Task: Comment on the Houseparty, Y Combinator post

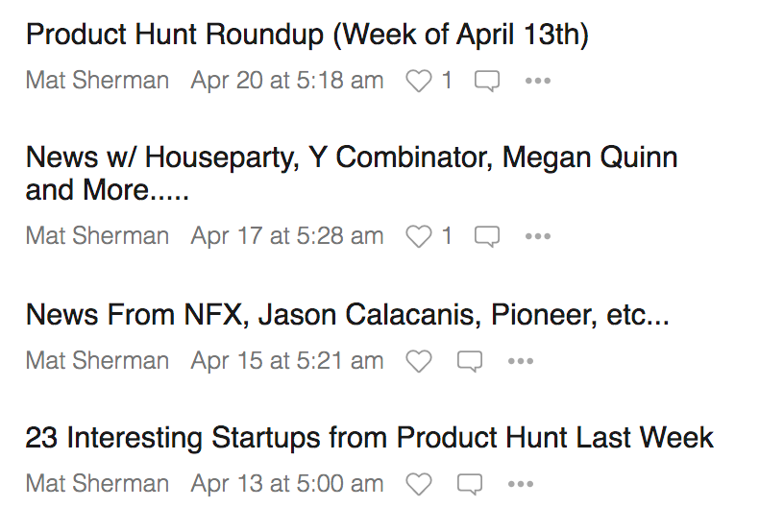Action: (487, 236)
